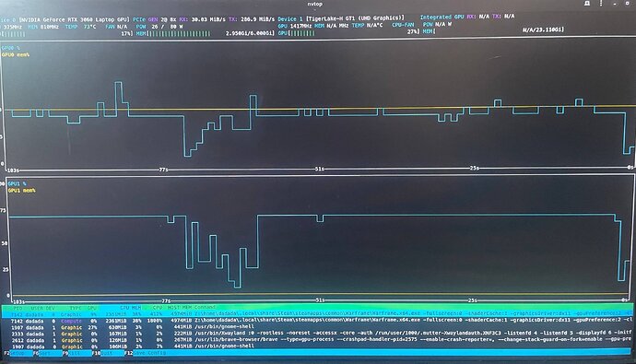Click the GPU0 utilization bar showing 17%

coord(67,34)
